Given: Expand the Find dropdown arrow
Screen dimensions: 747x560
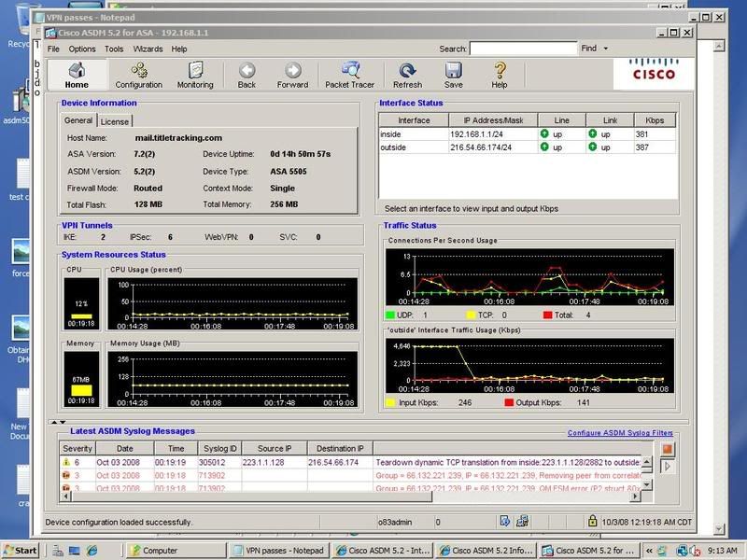Looking at the screenshot, I should (x=606, y=49).
